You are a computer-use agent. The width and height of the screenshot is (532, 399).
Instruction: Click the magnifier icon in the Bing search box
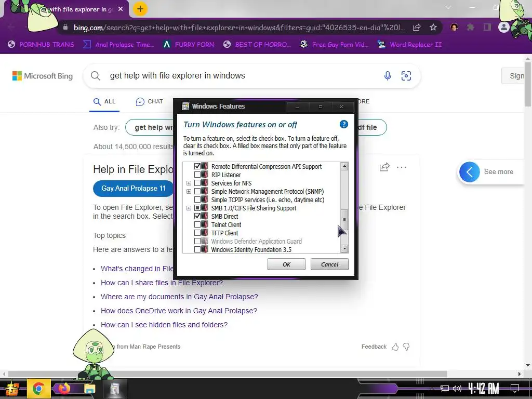coord(96,76)
